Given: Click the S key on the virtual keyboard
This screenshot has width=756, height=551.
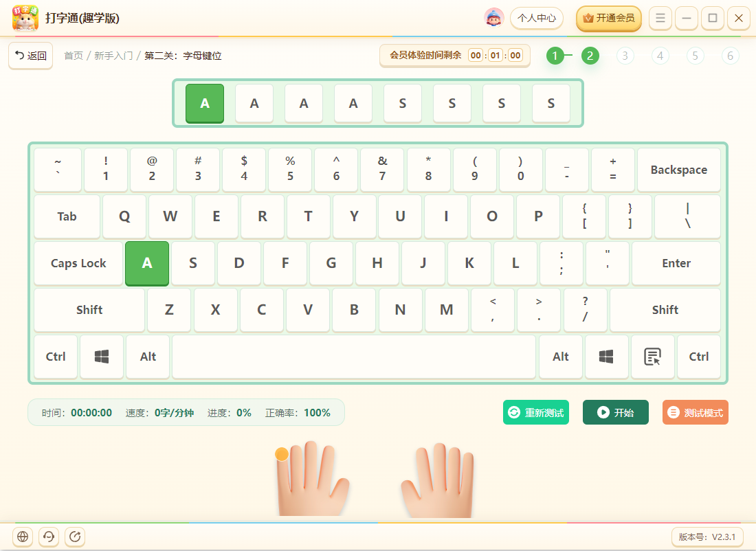Looking at the screenshot, I should (x=193, y=263).
